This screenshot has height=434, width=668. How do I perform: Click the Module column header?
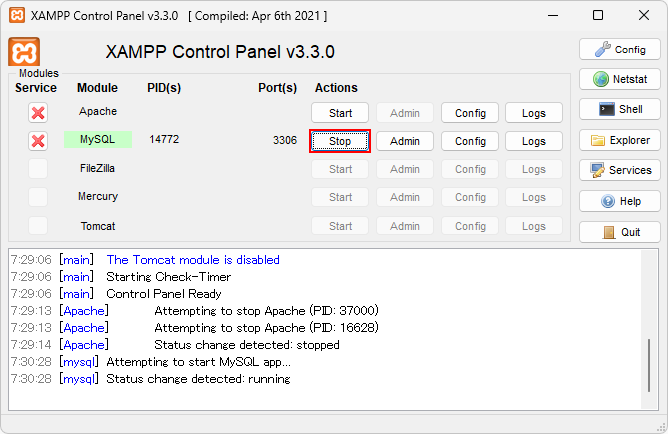[x=97, y=88]
